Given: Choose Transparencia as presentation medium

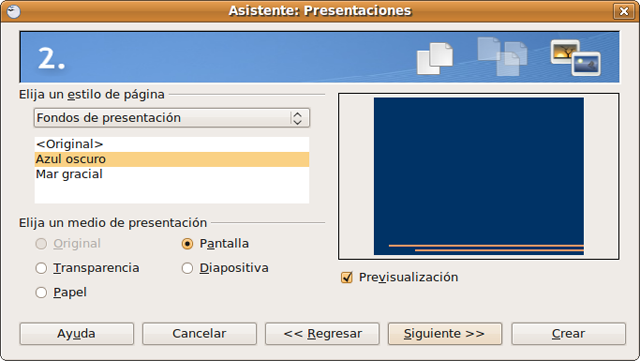Looking at the screenshot, I should tap(41, 268).
